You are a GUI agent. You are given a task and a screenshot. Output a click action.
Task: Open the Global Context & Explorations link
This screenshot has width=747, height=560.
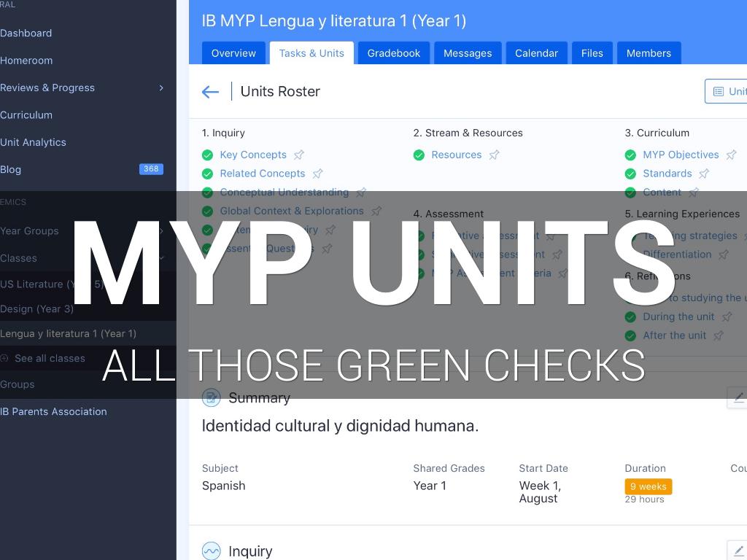coord(292,211)
